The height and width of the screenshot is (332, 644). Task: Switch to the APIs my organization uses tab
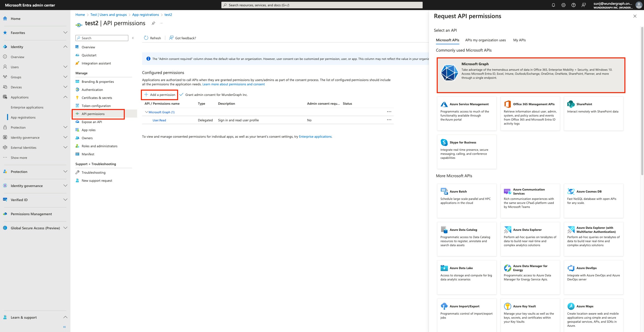point(485,40)
